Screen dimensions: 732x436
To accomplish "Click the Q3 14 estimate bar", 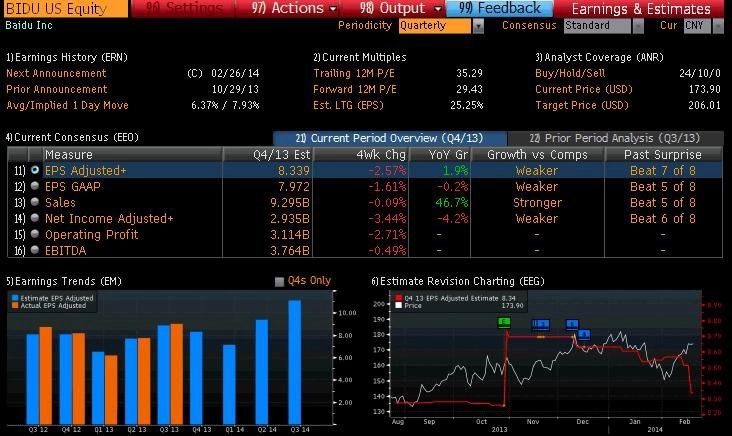I will tap(295, 362).
